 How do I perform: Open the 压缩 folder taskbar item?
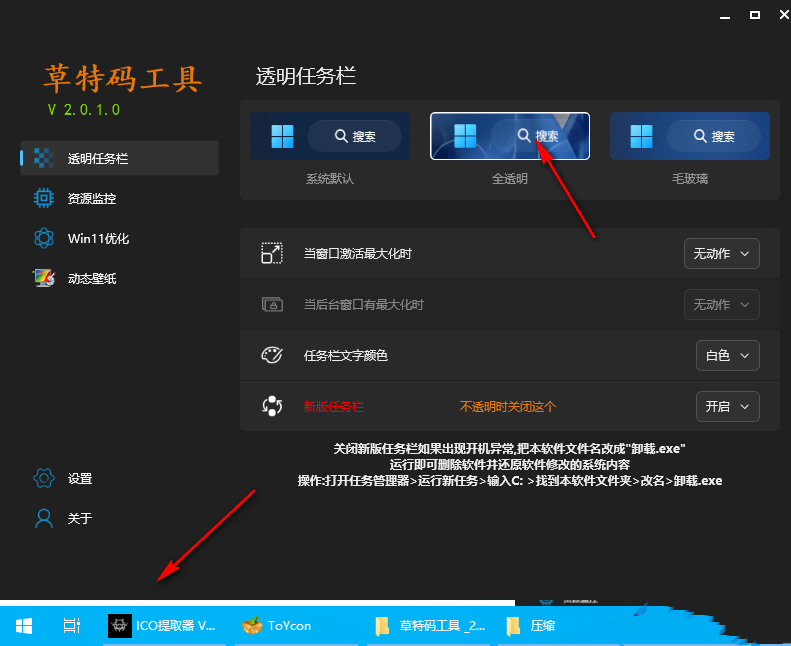pyautogui.click(x=560, y=626)
